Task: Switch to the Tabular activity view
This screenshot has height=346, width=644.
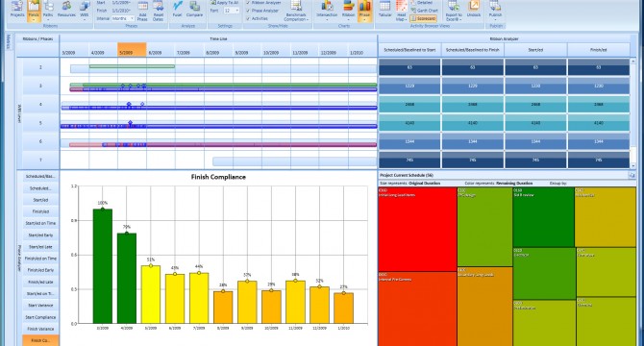Action: coord(384,10)
